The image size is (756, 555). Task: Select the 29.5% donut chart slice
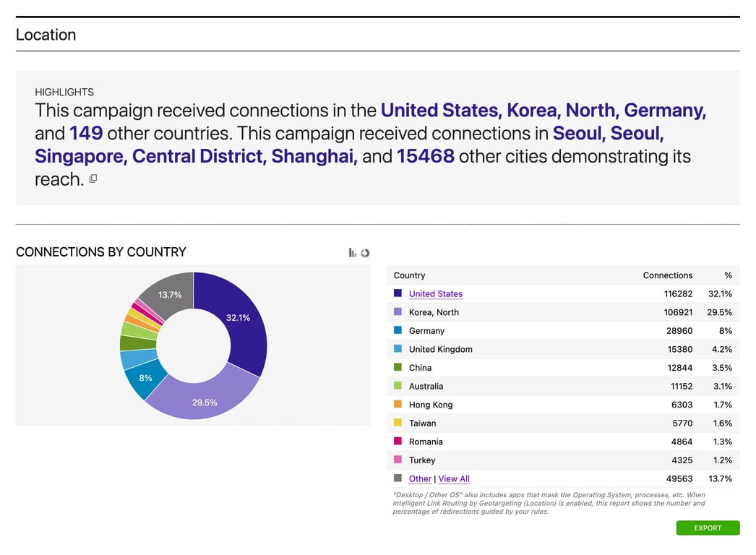pyautogui.click(x=205, y=396)
